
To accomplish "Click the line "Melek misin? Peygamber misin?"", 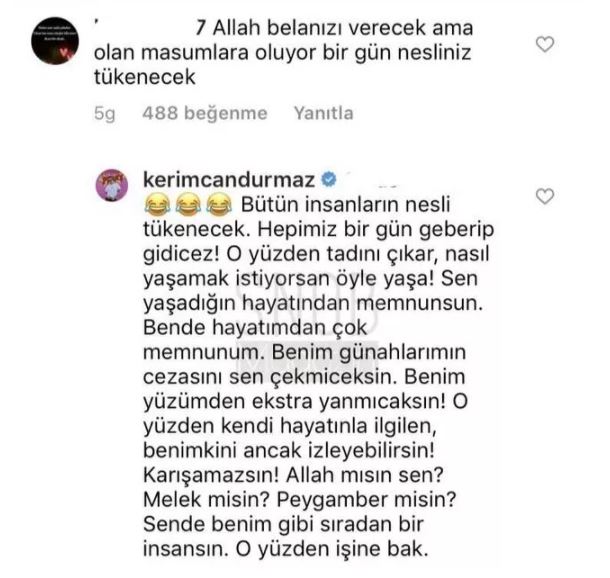I will (299, 500).
